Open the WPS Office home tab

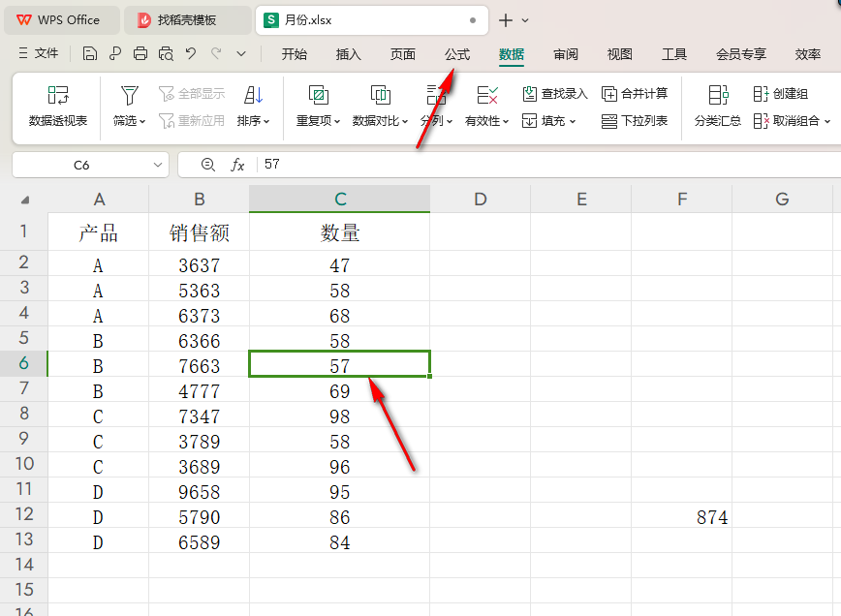point(62,20)
